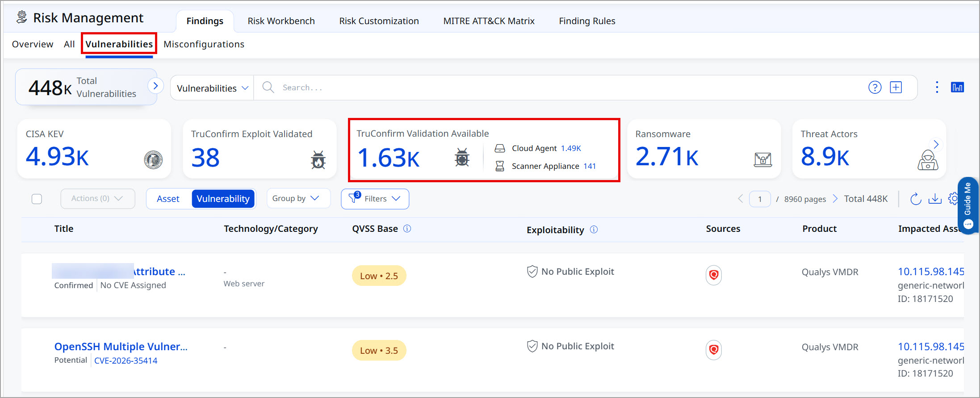This screenshot has height=398, width=980.
Task: Open the Finding Rules tab
Action: tap(587, 21)
